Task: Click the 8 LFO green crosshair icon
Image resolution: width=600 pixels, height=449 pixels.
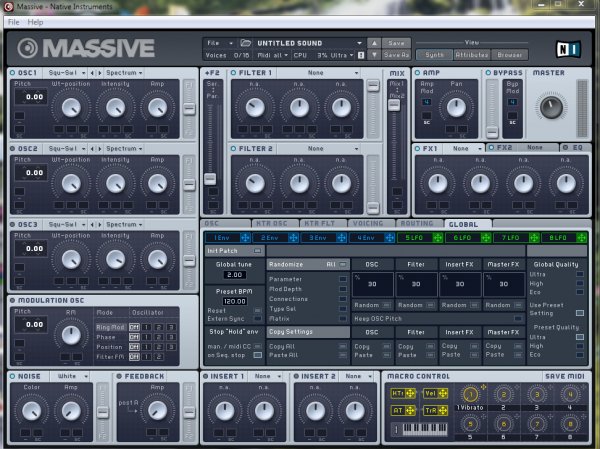Action: click(x=582, y=238)
